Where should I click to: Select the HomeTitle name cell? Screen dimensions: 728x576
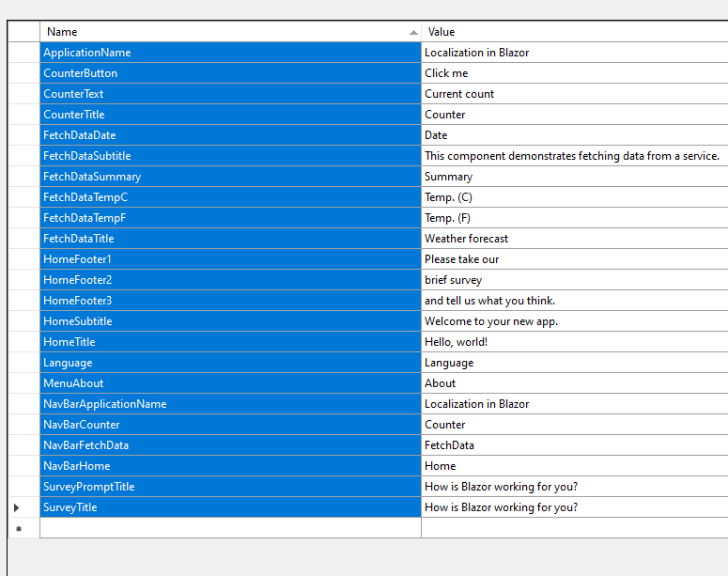(x=230, y=342)
